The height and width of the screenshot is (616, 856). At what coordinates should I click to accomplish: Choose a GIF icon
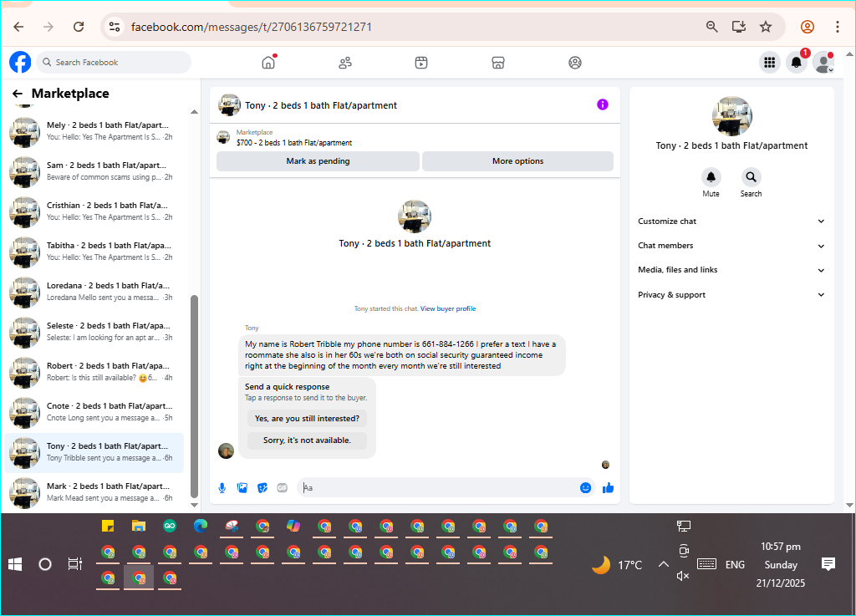(283, 488)
